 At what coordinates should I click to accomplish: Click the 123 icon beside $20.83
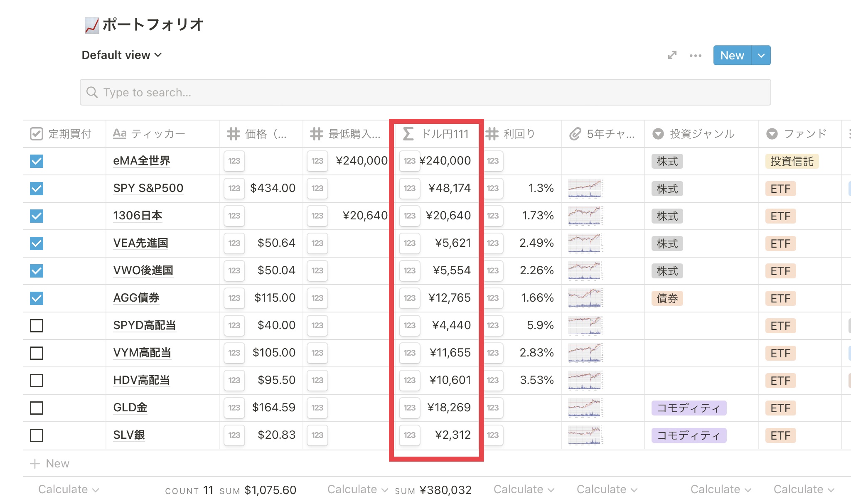click(x=234, y=435)
